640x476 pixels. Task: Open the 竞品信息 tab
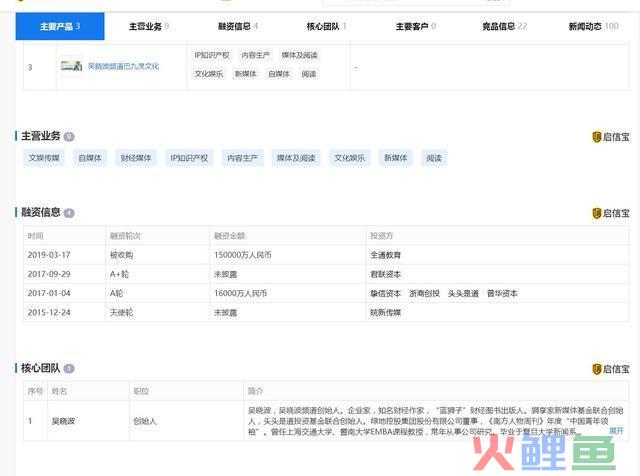pos(504,27)
